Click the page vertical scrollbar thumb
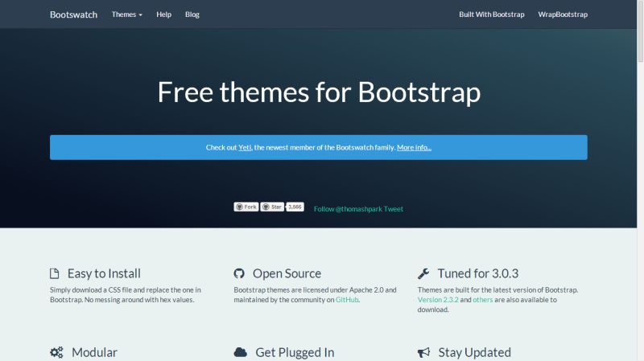The height and width of the screenshot is (361, 644). [x=640, y=31]
